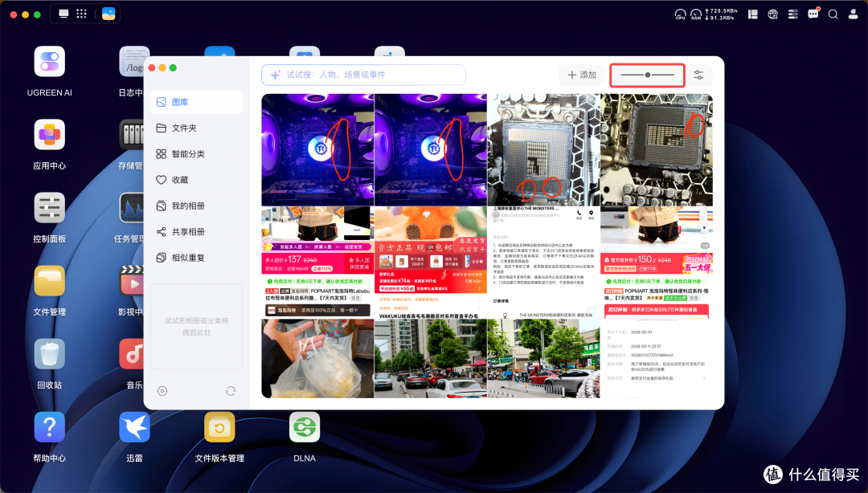Open the CPU usage monitor icon
Viewport: 868px width, 493px height.
coord(681,14)
